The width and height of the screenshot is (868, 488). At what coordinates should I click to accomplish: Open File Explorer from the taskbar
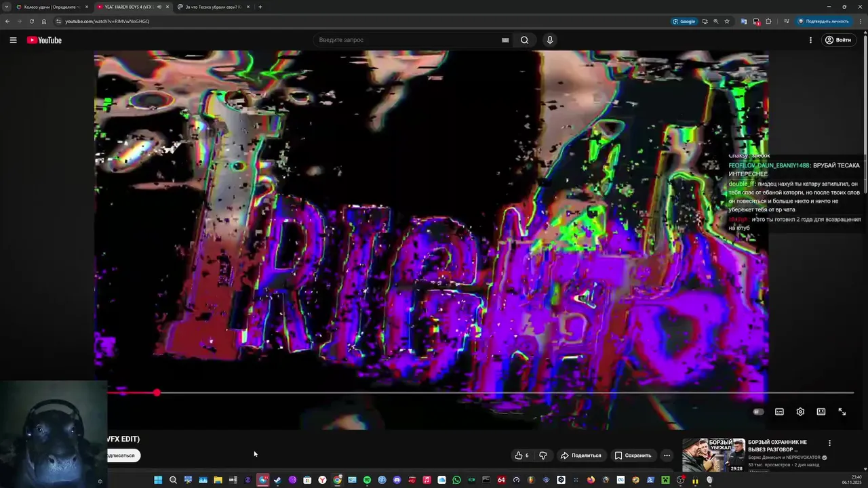218,480
